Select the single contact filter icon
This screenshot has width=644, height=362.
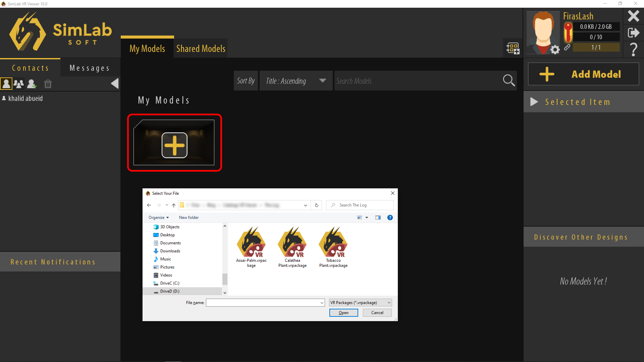tap(6, 84)
